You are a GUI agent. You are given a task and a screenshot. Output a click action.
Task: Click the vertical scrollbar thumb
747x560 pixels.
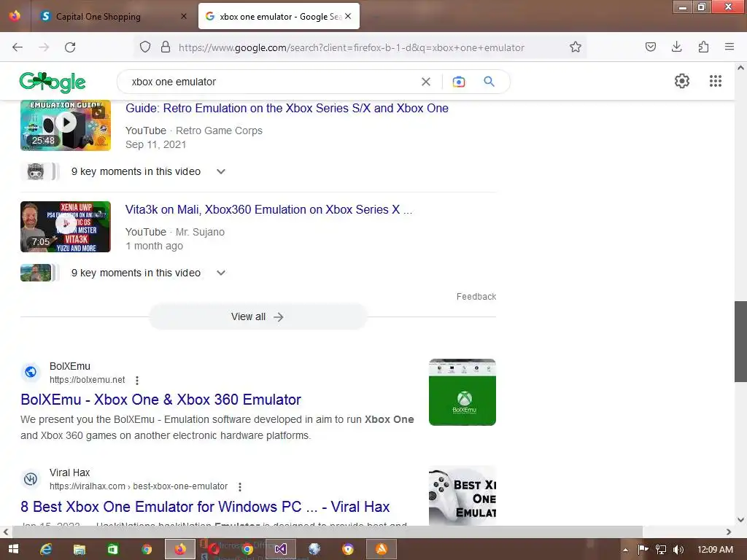(x=740, y=341)
